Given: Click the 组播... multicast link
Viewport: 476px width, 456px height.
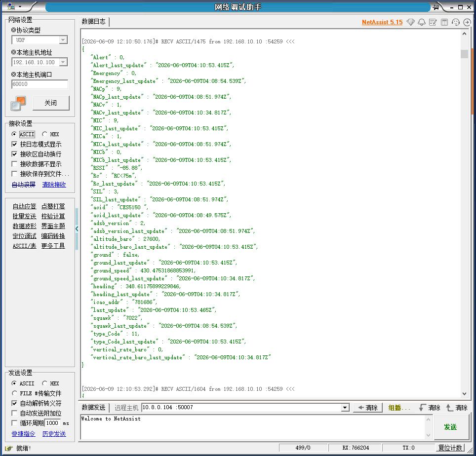Looking at the screenshot, I should (399, 408).
